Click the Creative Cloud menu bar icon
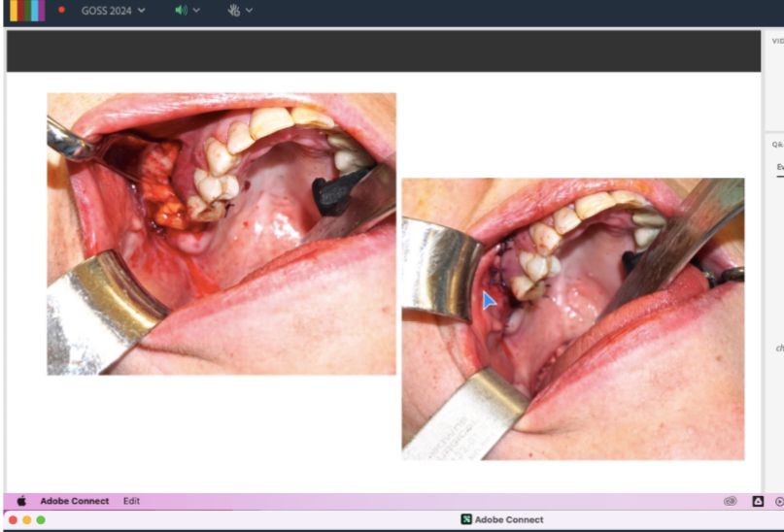This screenshot has height=532, width=784. click(731, 501)
